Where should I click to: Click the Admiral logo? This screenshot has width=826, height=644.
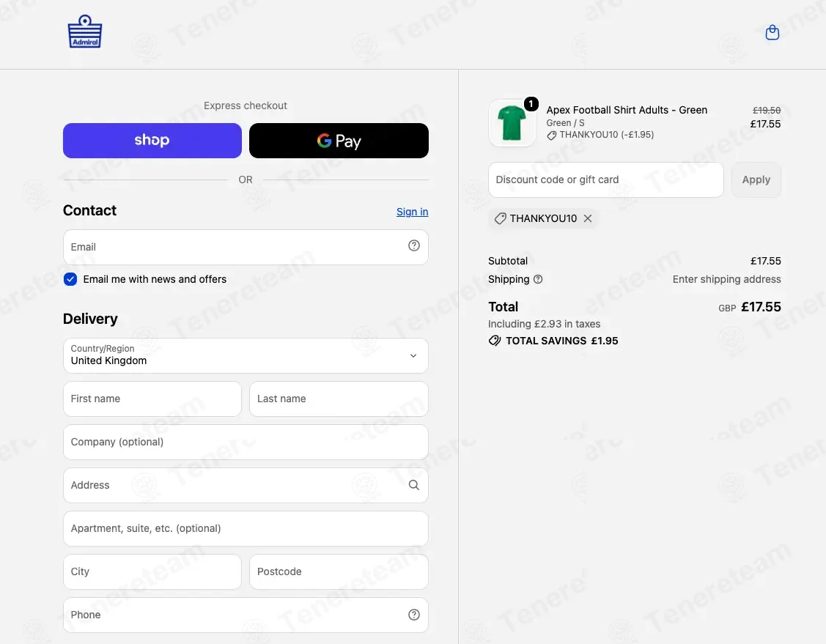tap(85, 32)
